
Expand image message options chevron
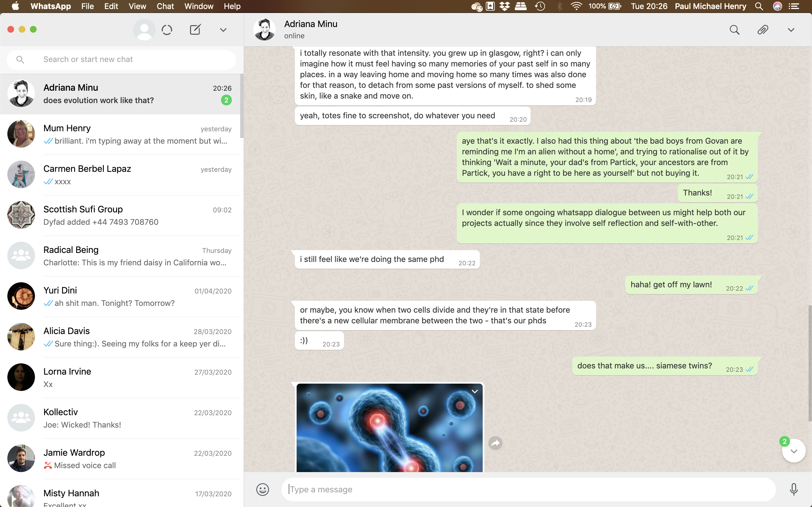475,391
